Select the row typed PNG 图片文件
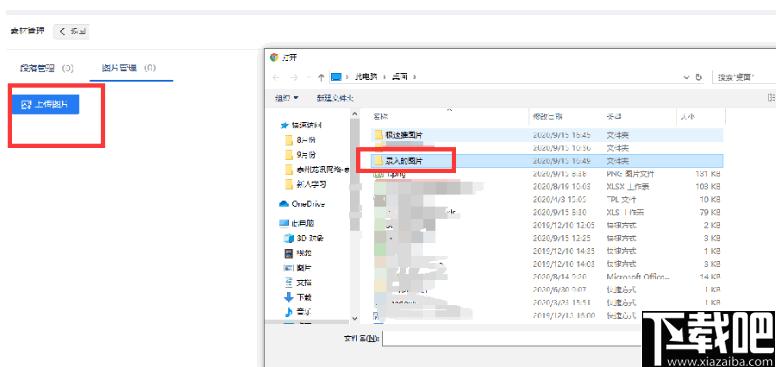The width and height of the screenshot is (777, 367). click(x=548, y=174)
